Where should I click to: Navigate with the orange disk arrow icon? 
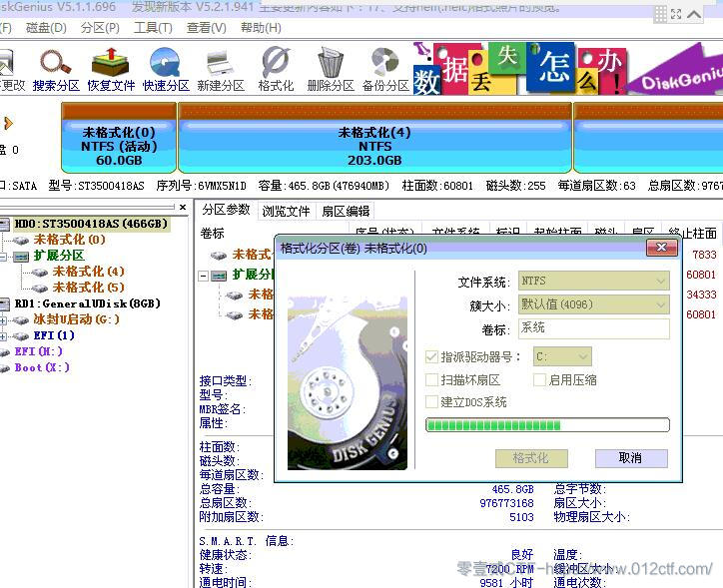click(x=8, y=123)
